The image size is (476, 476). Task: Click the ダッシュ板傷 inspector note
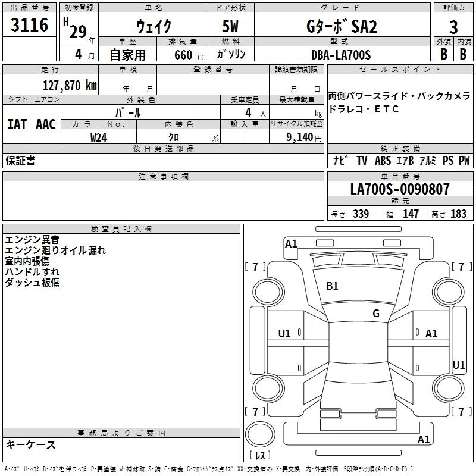pos(32,283)
